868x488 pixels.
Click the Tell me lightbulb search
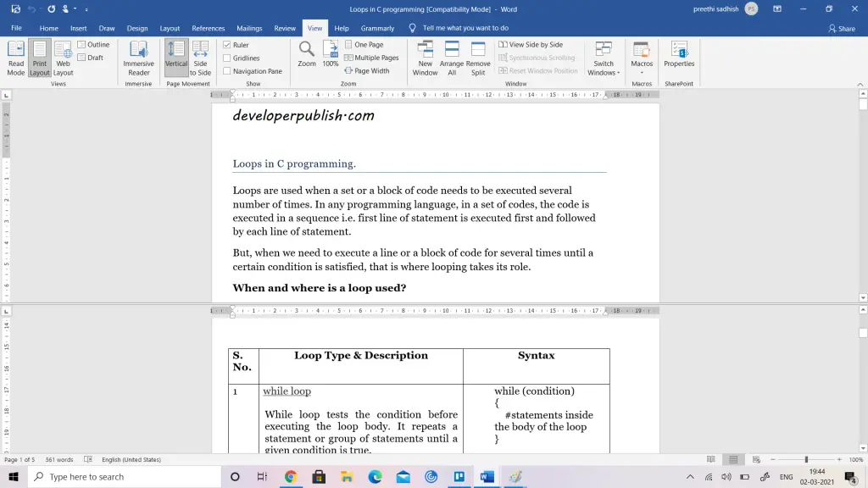point(413,28)
